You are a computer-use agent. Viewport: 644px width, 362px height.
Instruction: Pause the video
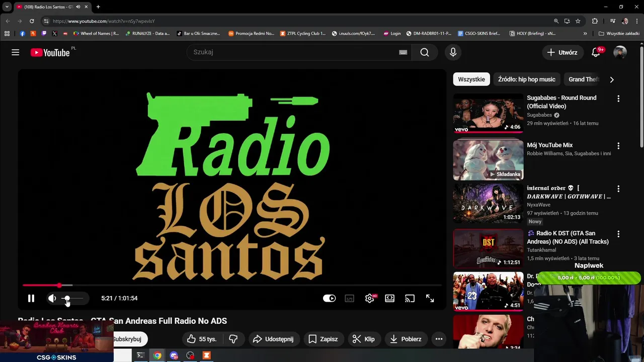[31, 298]
